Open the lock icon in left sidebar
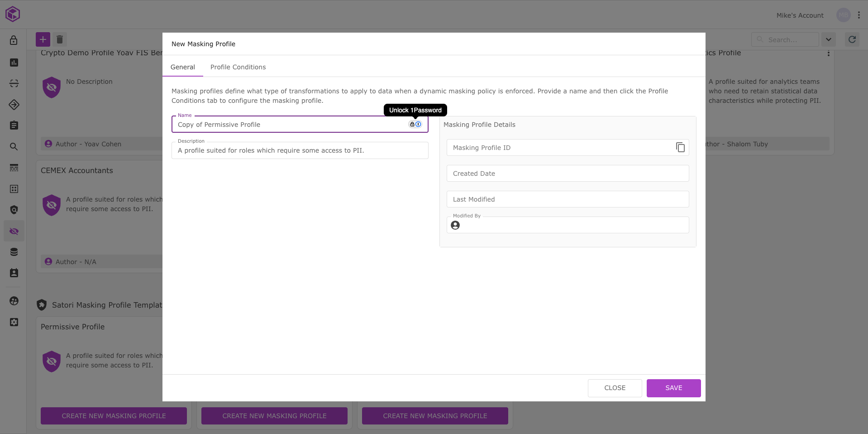The width and height of the screenshot is (868, 434). tap(14, 40)
